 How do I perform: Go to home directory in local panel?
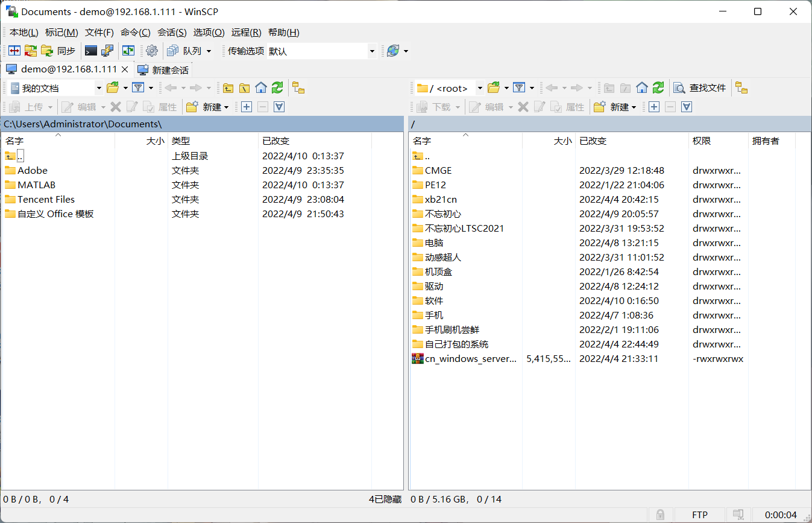[x=260, y=88]
